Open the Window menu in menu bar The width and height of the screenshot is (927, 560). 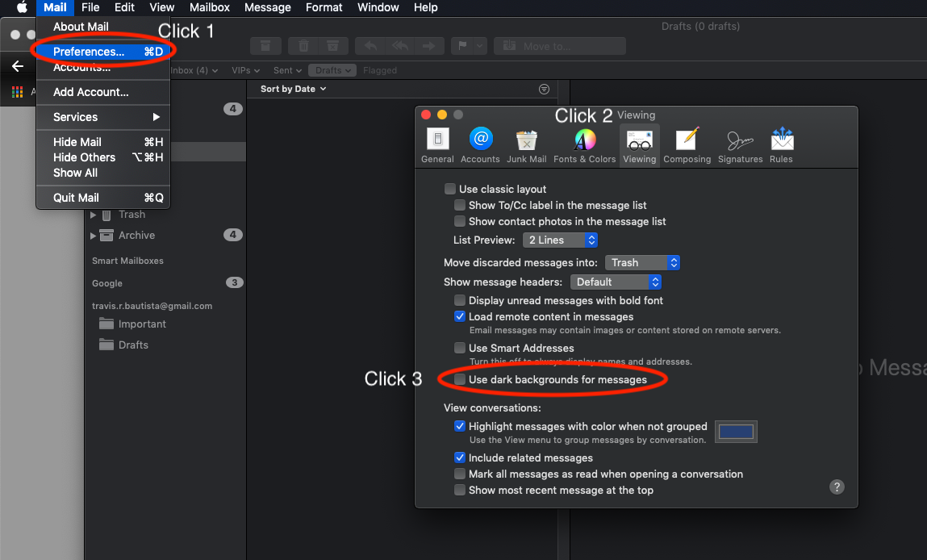coord(378,7)
